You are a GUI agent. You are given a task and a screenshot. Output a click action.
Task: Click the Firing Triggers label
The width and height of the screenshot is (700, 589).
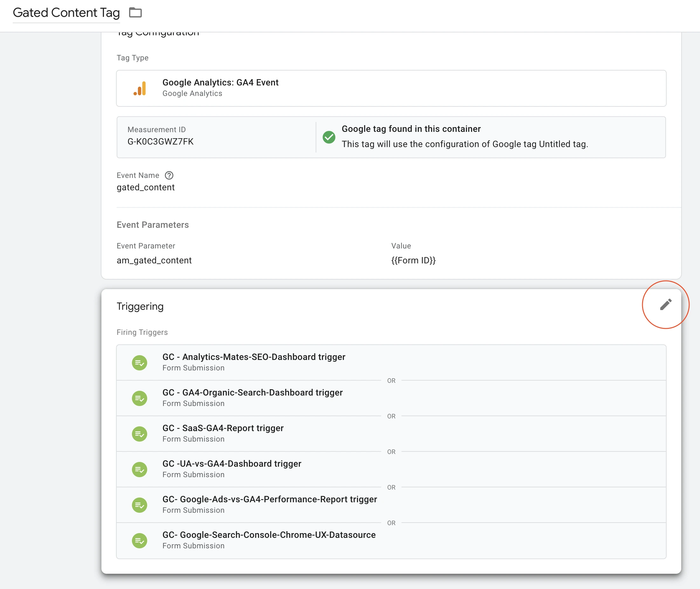click(x=142, y=332)
